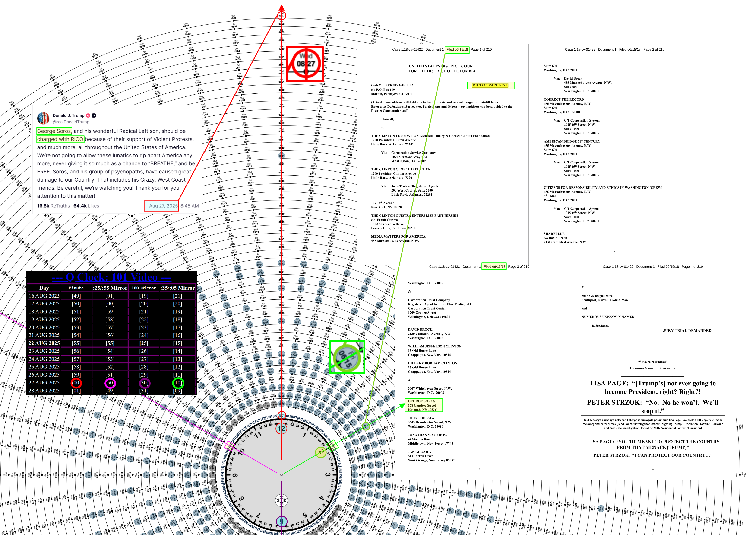Click the 'RICO COMPLAINT' heading
Image resolution: width=756 pixels, height=535 pixels.
490,85
